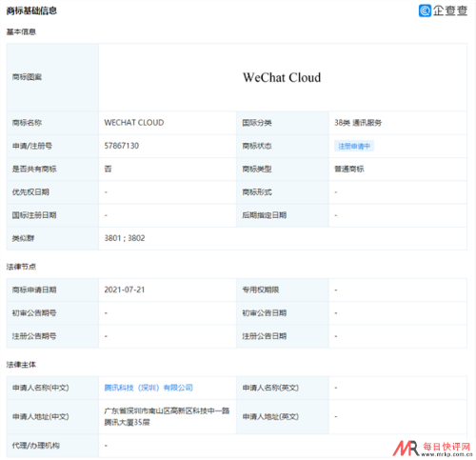The height and width of the screenshot is (460, 476).
Task: Click the 专用权期限 label
Action: (261, 290)
